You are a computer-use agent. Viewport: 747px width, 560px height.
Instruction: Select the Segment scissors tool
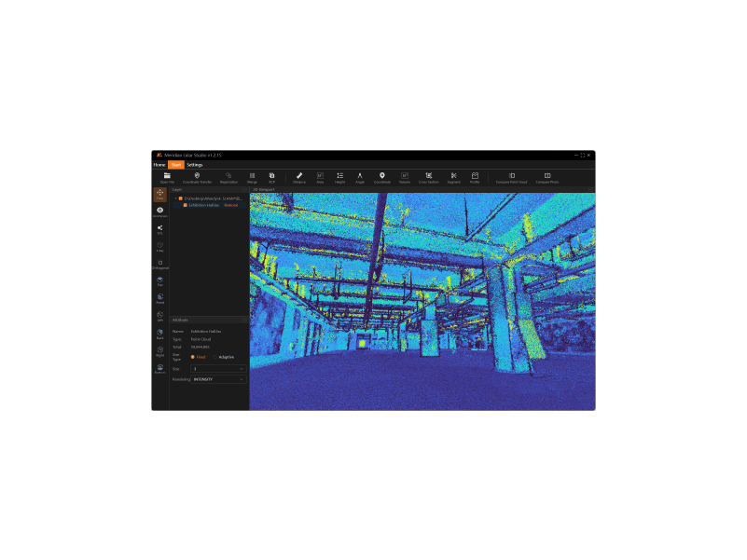pos(453,178)
